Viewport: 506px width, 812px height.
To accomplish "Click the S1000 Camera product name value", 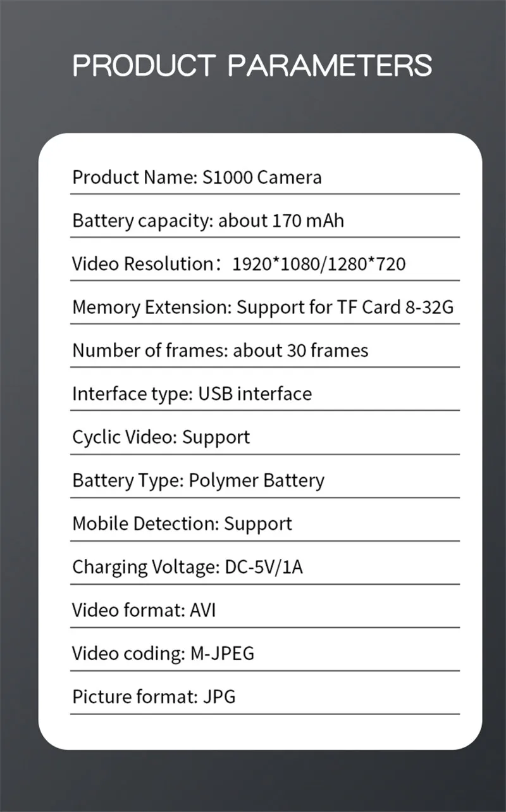I will coord(262,177).
